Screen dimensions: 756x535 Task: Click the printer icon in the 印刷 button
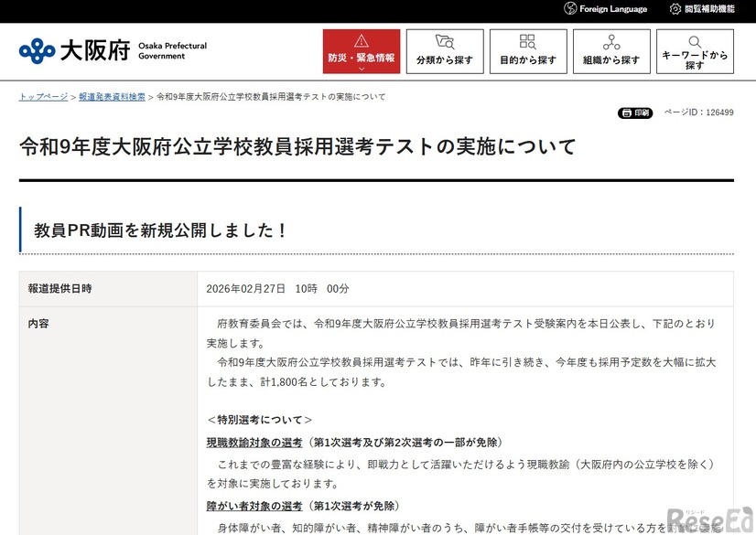pyautogui.click(x=625, y=112)
